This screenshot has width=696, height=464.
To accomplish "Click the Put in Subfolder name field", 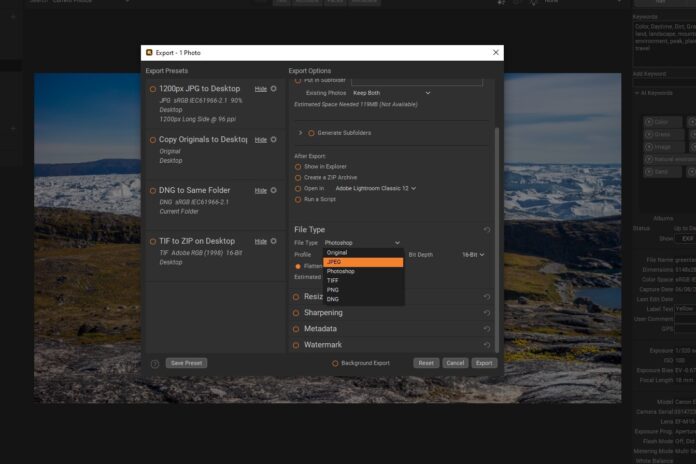I will coord(416,81).
